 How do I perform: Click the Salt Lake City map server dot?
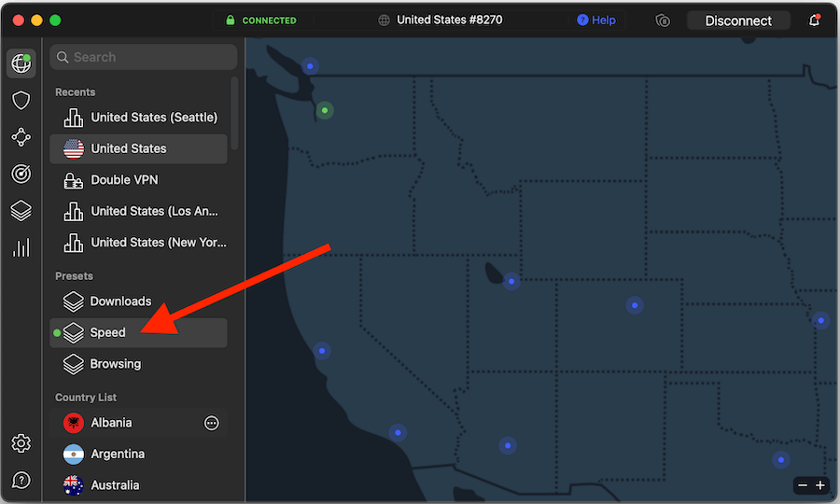pyautogui.click(x=511, y=282)
